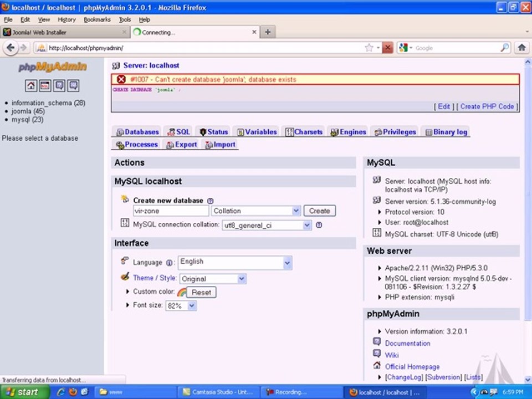Viewport: 532px width, 399px height.
Task: Launch Internet Explorer from quick launch
Action: point(61,392)
